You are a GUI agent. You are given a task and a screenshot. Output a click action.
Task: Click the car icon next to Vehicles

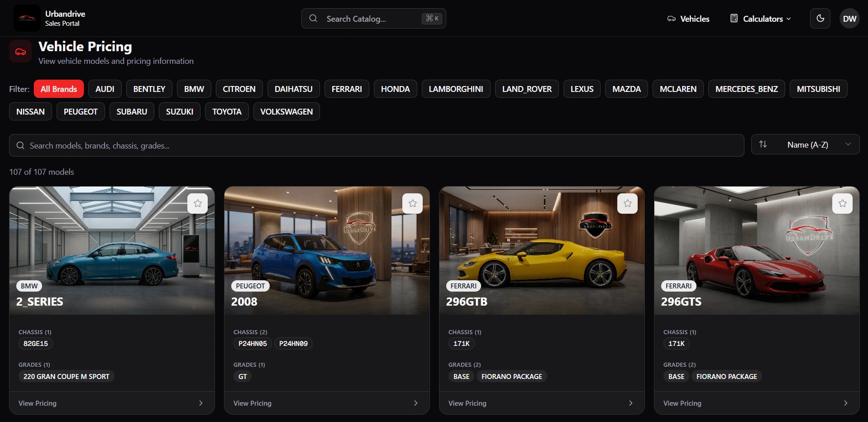672,19
